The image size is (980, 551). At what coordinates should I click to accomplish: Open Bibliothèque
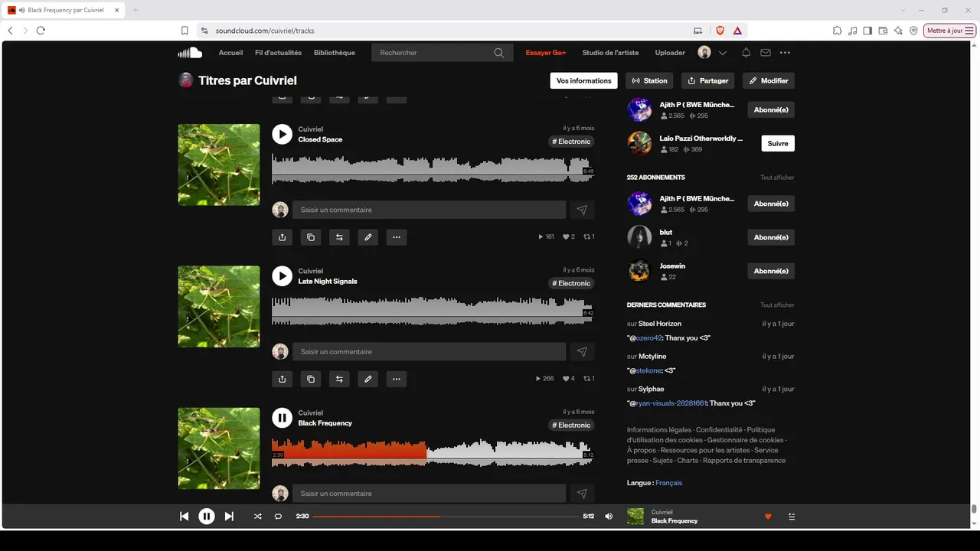tap(335, 53)
